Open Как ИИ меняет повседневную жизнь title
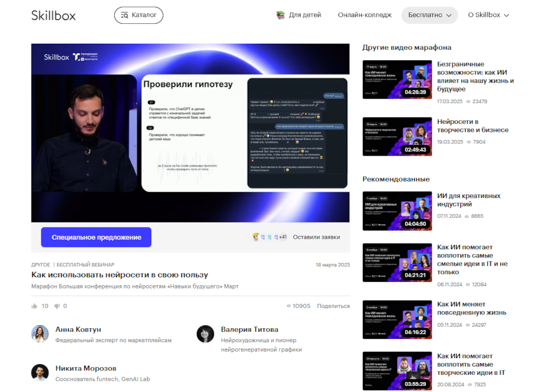Image resolution: width=554 pixels, height=392 pixels. click(471, 308)
